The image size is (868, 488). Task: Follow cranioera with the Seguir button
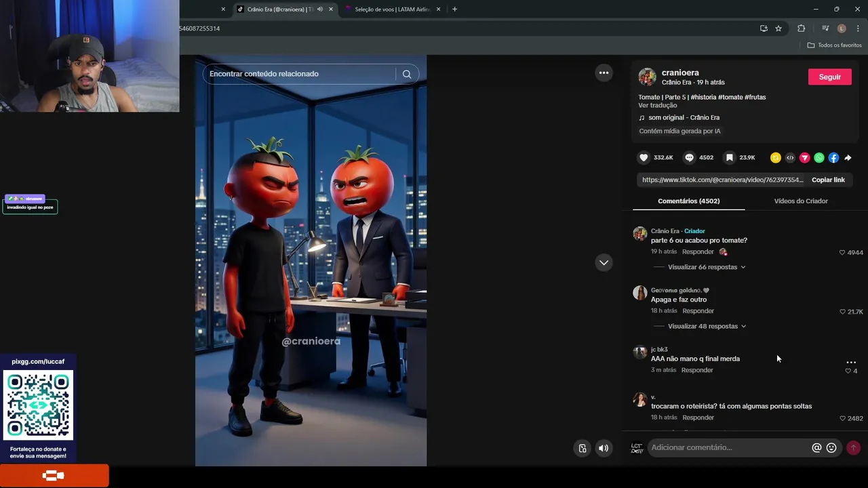(x=829, y=77)
